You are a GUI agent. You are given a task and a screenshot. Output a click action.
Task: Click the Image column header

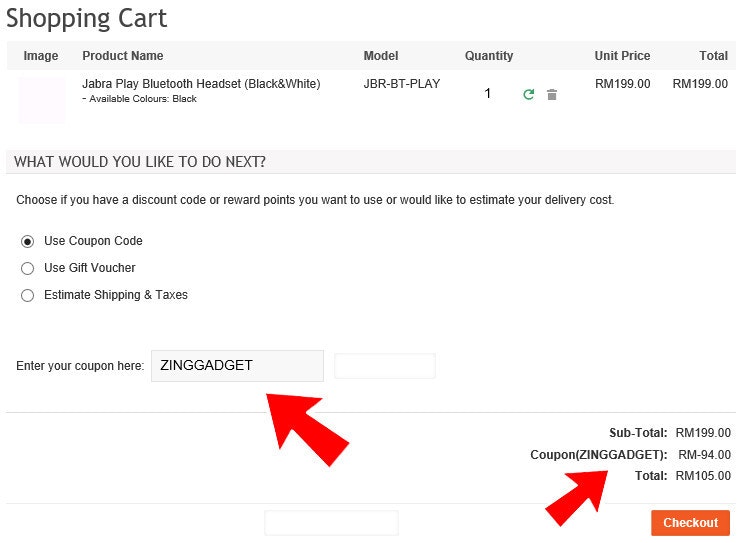41,56
